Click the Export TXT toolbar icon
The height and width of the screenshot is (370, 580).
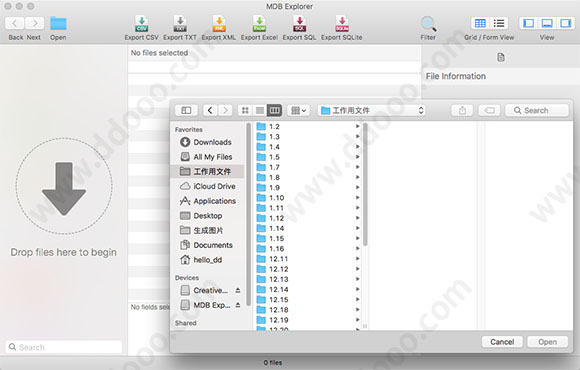point(180,24)
